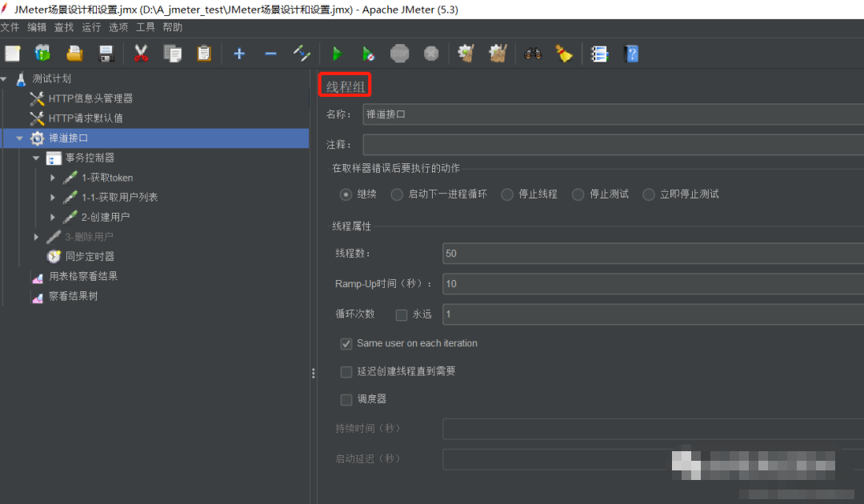
Task: Click the minus button to collapse all
Action: 271,54
